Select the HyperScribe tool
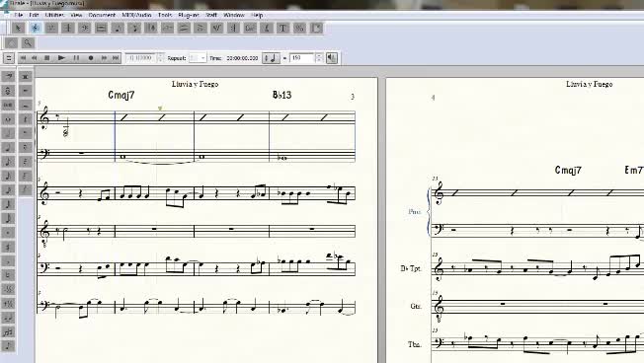The height and width of the screenshot is (363, 644). coord(151,28)
